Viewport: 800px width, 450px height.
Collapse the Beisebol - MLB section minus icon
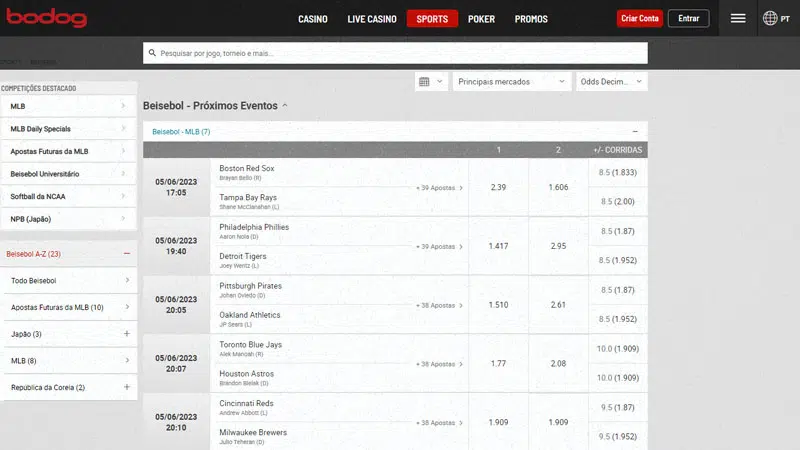point(635,132)
